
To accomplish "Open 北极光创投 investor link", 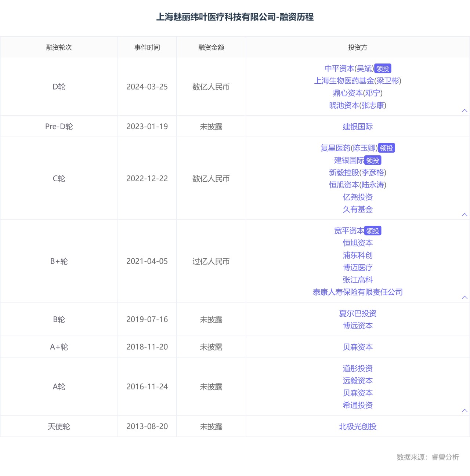I will click(x=358, y=427).
